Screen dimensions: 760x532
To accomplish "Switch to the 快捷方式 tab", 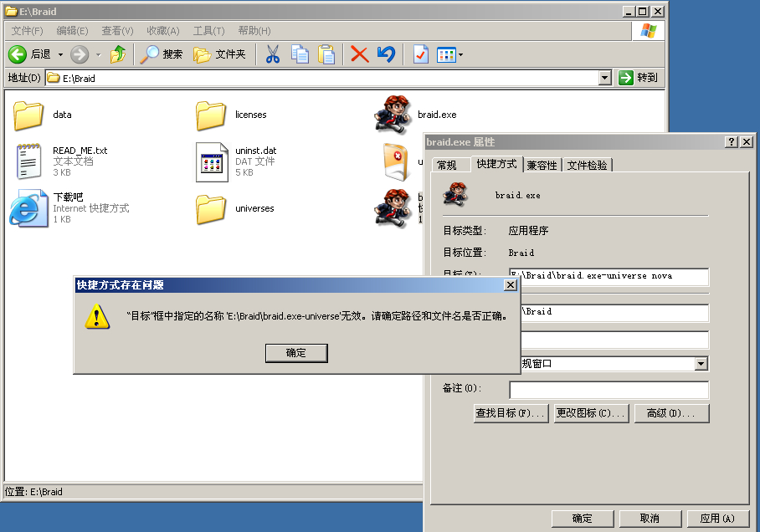I will tap(497, 164).
